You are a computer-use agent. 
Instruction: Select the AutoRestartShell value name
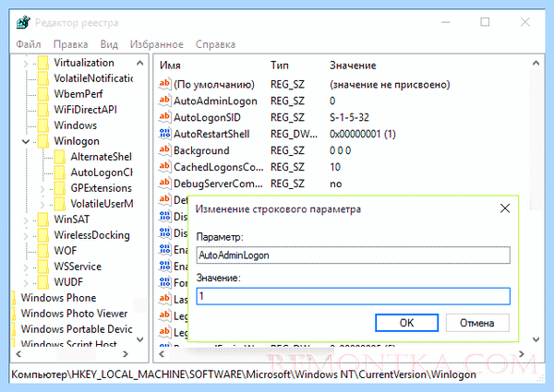(211, 134)
